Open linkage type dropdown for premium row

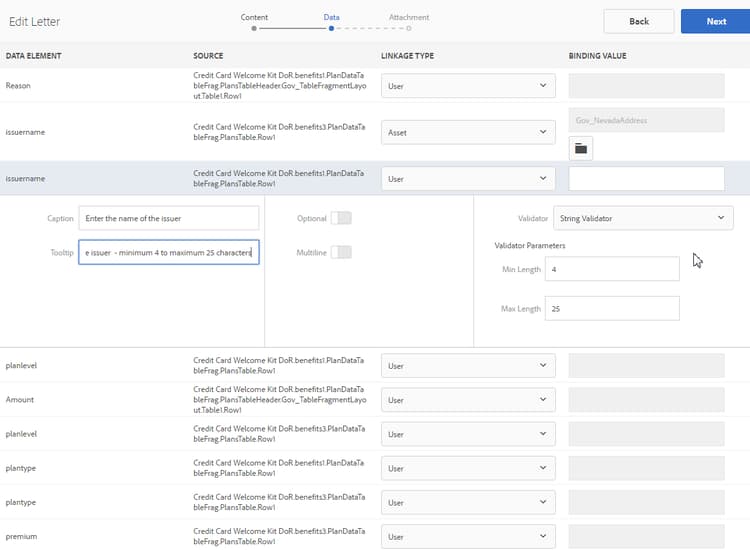coord(468,537)
